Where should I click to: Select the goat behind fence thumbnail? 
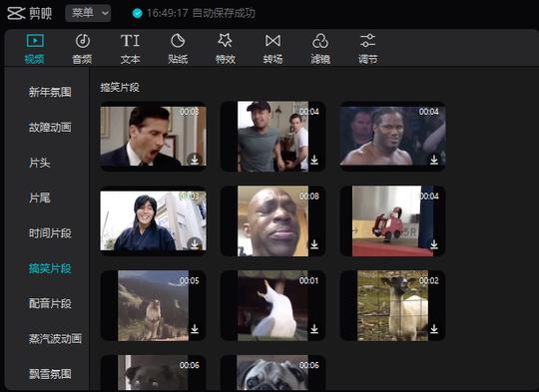393,305
